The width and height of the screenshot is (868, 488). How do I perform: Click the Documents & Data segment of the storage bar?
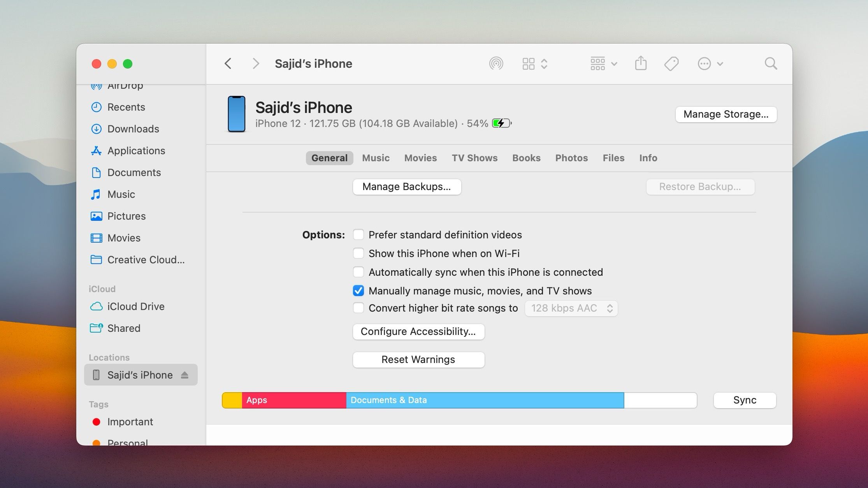pos(485,400)
